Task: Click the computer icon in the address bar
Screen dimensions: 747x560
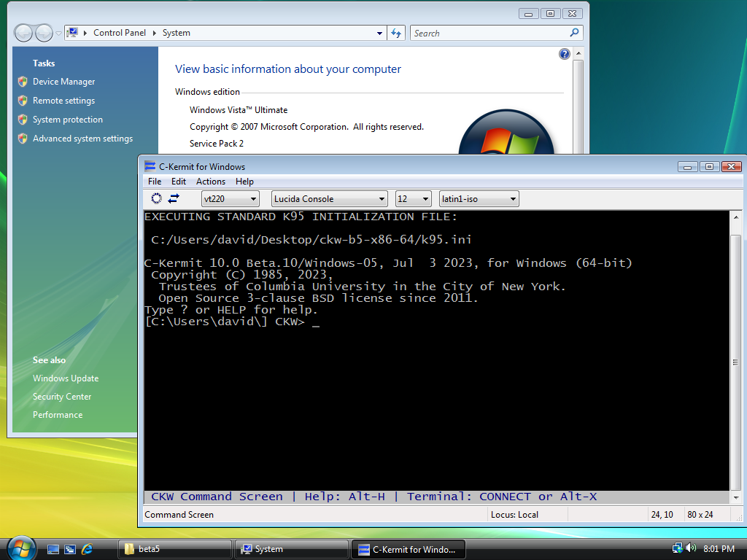Action: [x=72, y=32]
